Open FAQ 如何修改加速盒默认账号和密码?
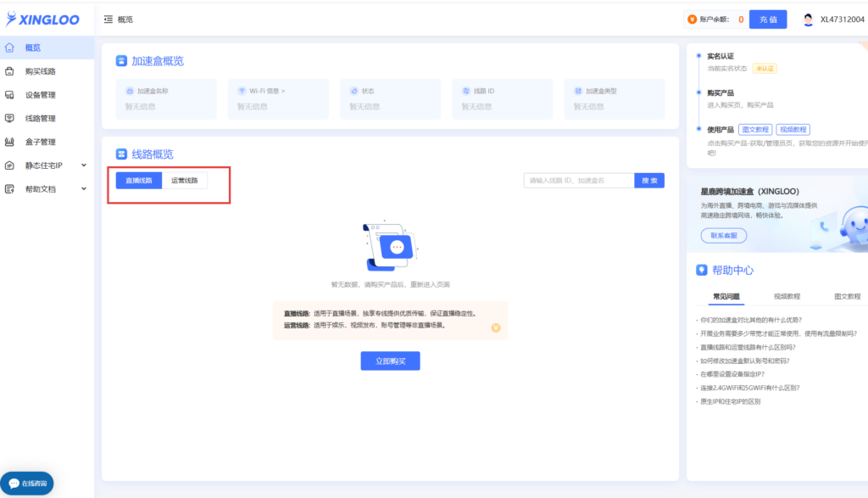 coord(744,361)
